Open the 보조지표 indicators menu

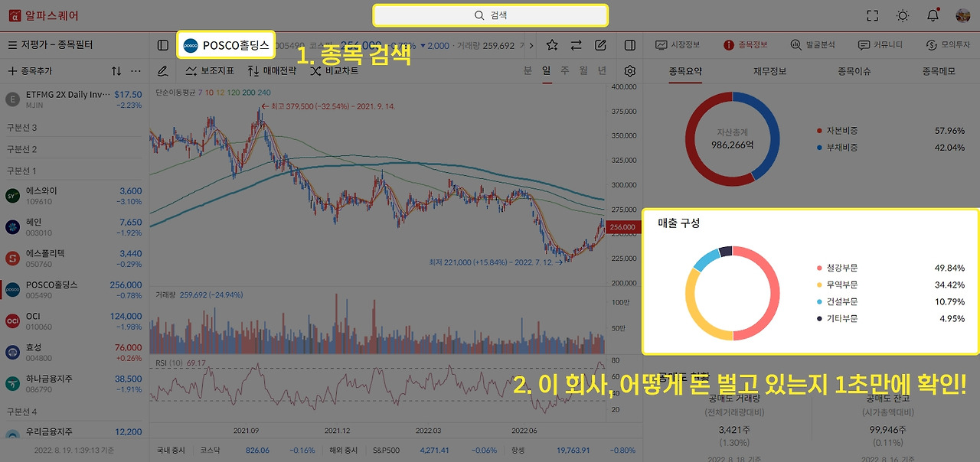(x=210, y=70)
